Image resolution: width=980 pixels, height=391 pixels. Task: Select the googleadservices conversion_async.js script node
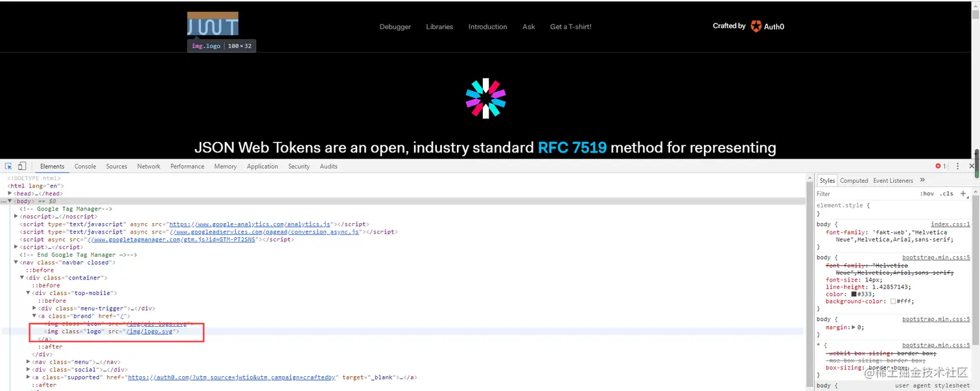click(208, 231)
